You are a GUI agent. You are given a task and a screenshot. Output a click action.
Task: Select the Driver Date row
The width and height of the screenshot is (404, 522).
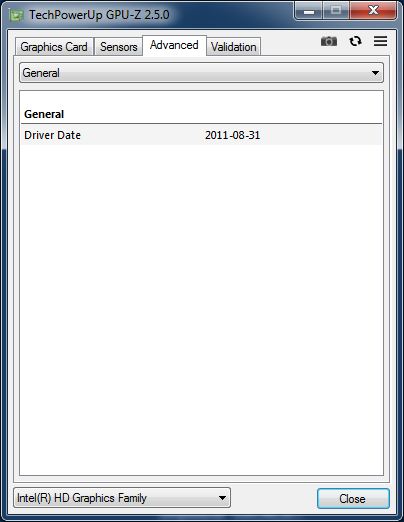click(x=201, y=135)
